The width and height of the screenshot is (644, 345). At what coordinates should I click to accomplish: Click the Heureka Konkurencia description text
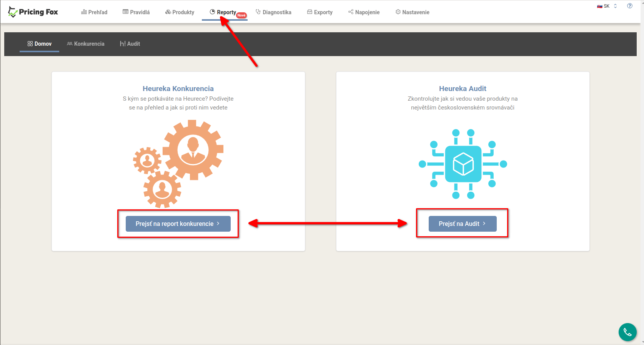click(x=178, y=103)
